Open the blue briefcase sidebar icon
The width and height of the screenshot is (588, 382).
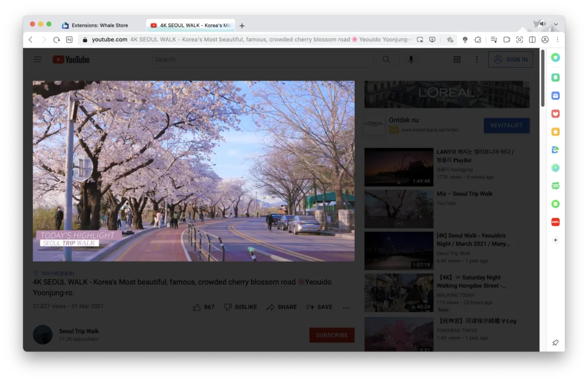[555, 95]
